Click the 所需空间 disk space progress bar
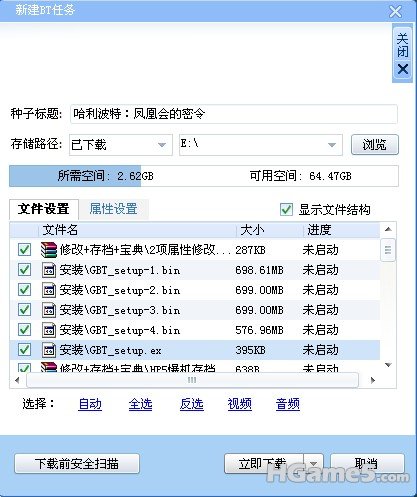 pos(204,176)
